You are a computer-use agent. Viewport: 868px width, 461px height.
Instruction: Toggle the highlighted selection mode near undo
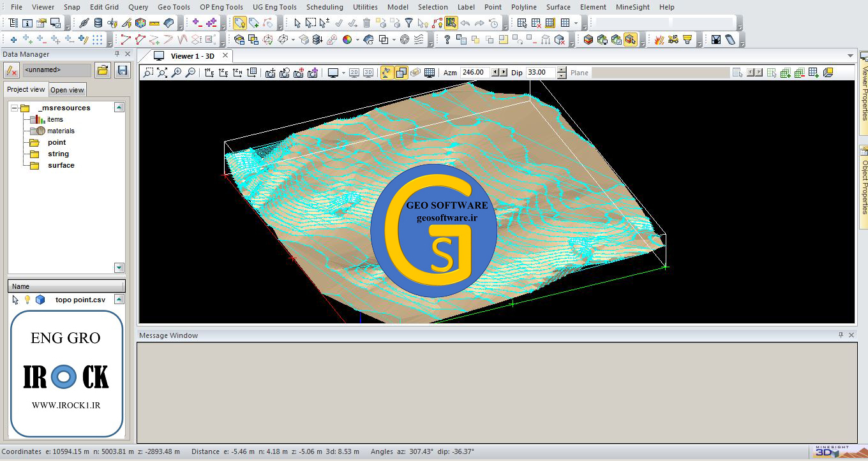(x=451, y=23)
